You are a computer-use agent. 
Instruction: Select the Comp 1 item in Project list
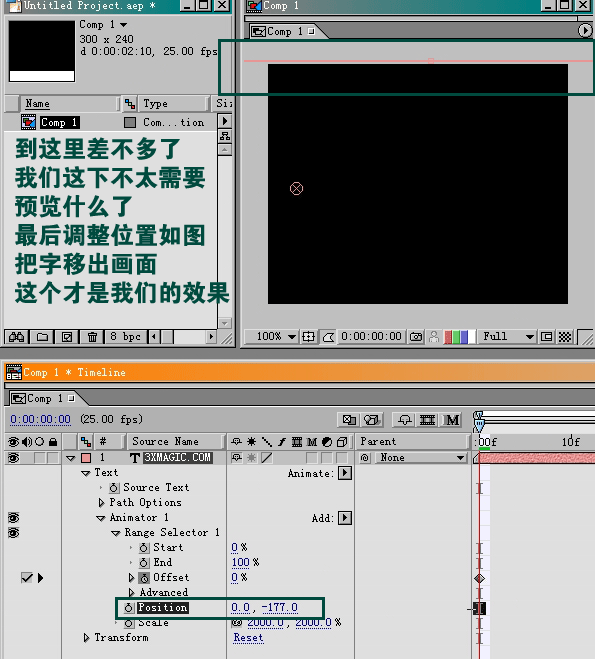click(x=59, y=122)
